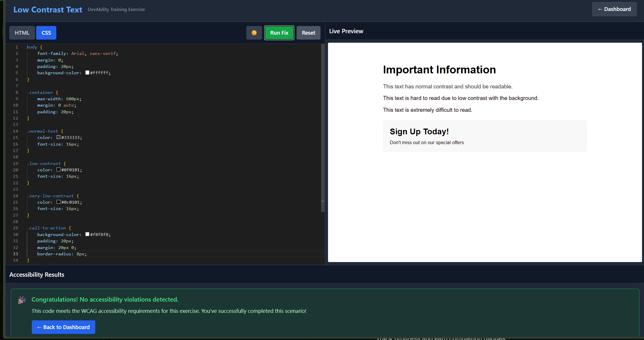Viewport: 644px width, 340px height.
Task: Toggle the light/dark theme sun icon
Action: [254, 33]
